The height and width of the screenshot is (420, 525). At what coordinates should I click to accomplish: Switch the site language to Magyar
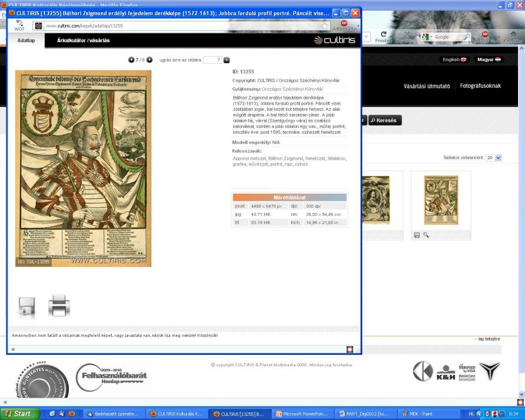(489, 60)
